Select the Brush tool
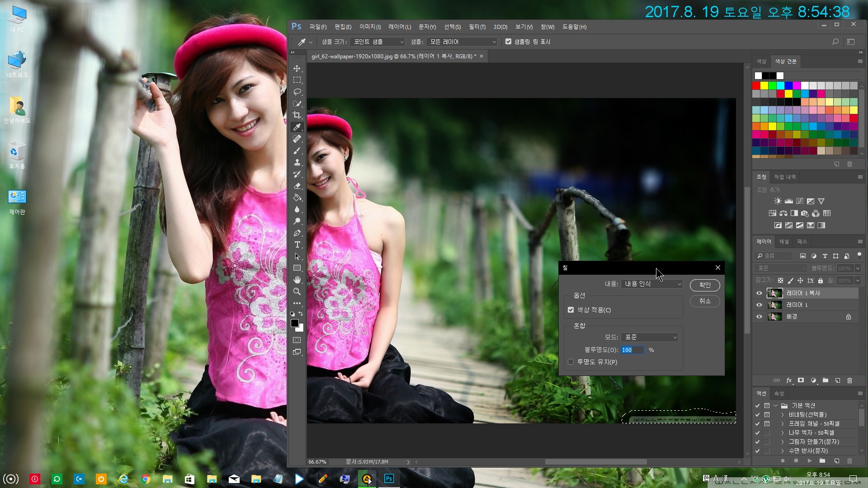The width and height of the screenshot is (868, 488). click(297, 151)
